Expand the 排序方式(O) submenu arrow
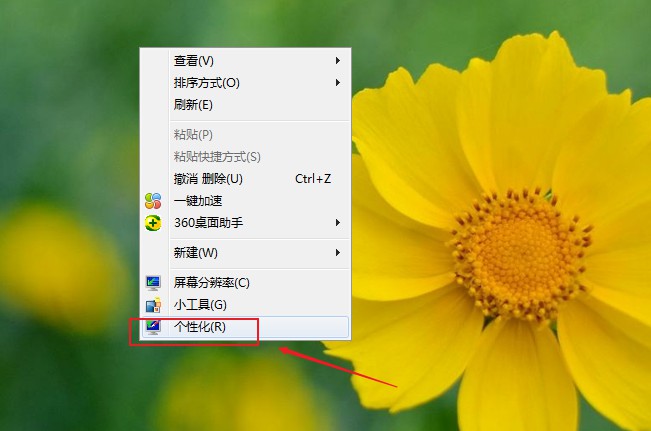The image size is (651, 431). [x=338, y=83]
